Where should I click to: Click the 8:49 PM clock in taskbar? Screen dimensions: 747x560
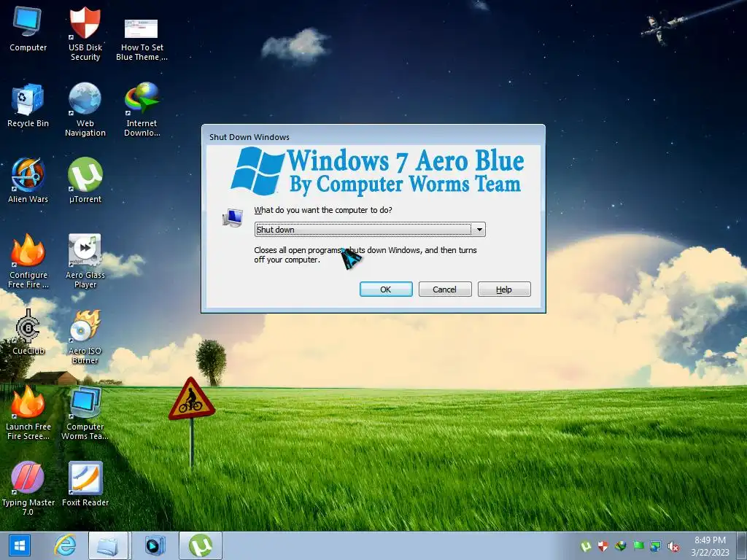pos(710,540)
